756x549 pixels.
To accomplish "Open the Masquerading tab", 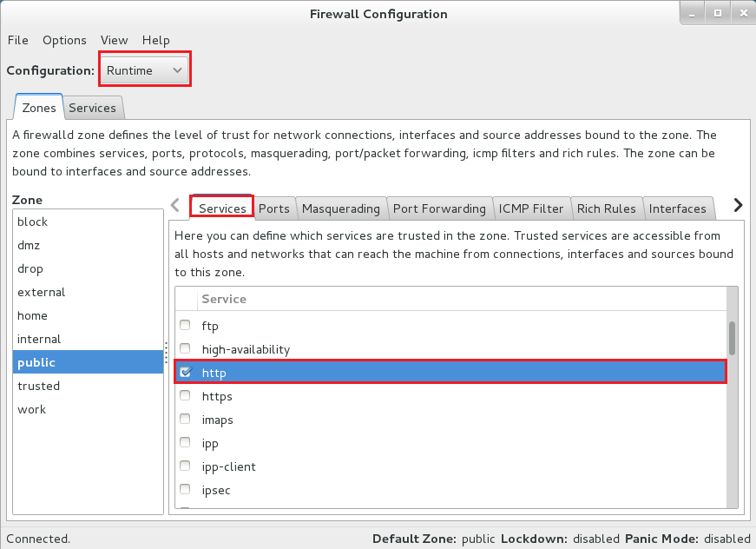I will pyautogui.click(x=341, y=208).
